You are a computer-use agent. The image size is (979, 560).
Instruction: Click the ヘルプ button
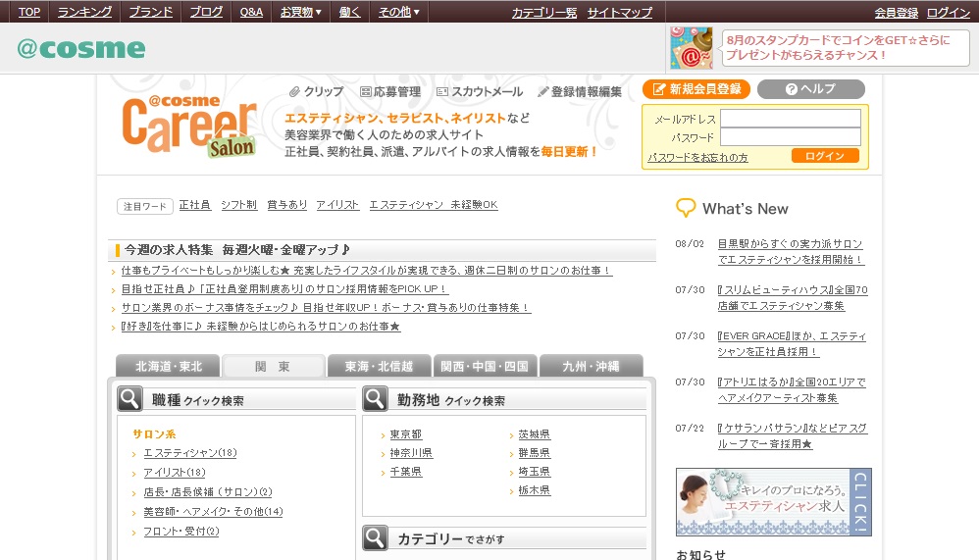click(811, 89)
